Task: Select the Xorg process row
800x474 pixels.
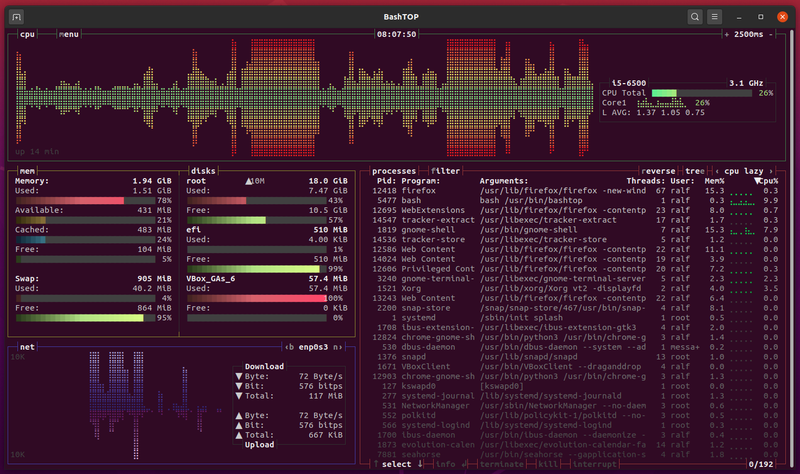Action: click(575, 288)
